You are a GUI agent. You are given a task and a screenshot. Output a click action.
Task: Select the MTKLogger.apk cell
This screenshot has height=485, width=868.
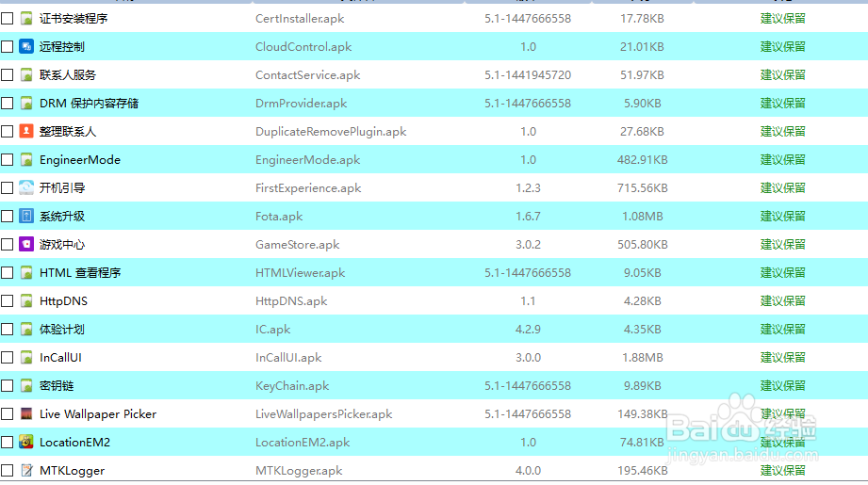click(x=299, y=471)
